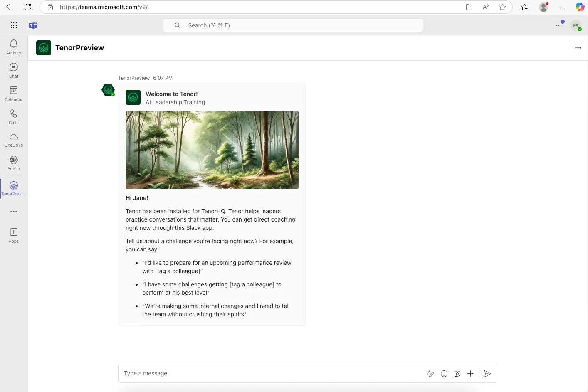Select the TenorPreview app in the sidebar

click(14, 188)
